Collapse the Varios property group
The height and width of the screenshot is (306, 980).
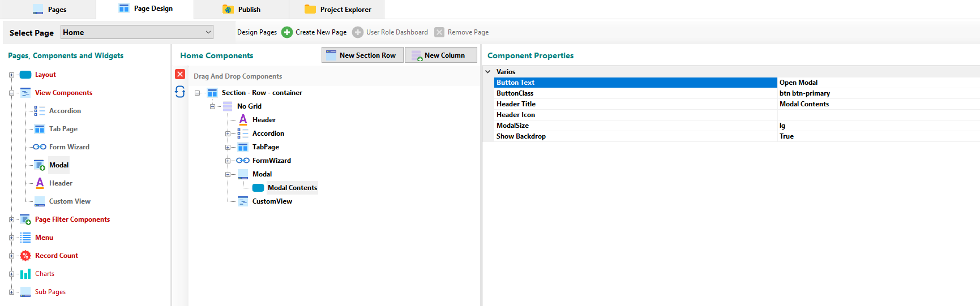point(488,72)
